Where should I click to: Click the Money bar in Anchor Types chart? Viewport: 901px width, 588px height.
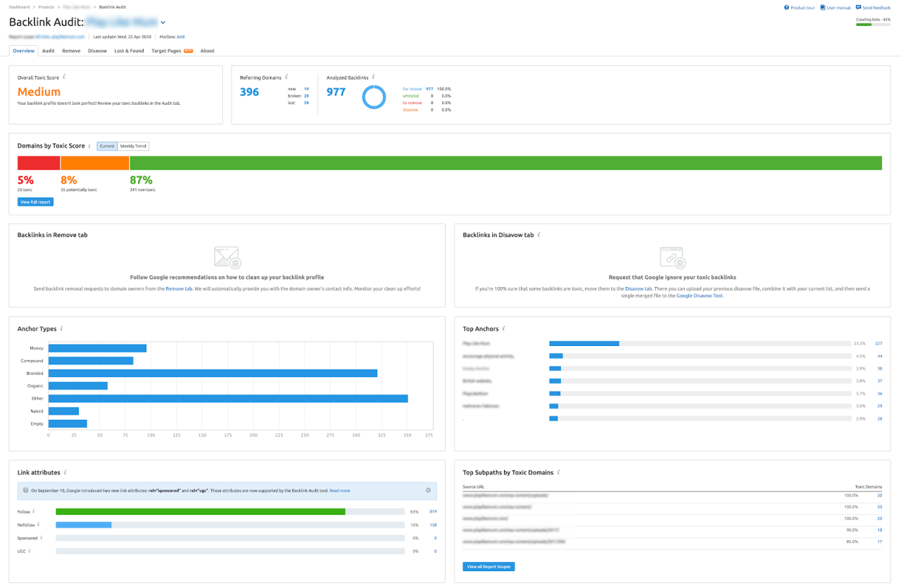(x=97, y=348)
